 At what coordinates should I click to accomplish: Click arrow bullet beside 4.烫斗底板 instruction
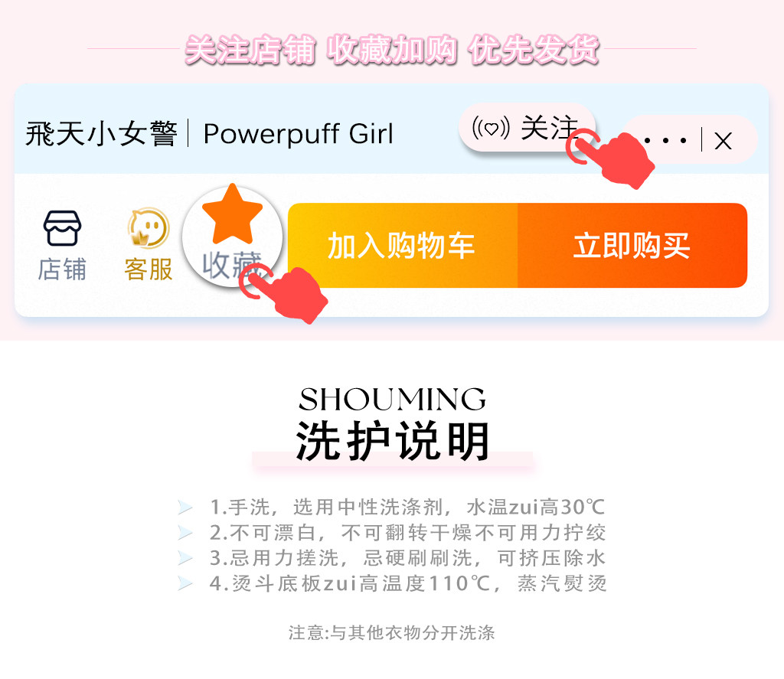click(185, 583)
